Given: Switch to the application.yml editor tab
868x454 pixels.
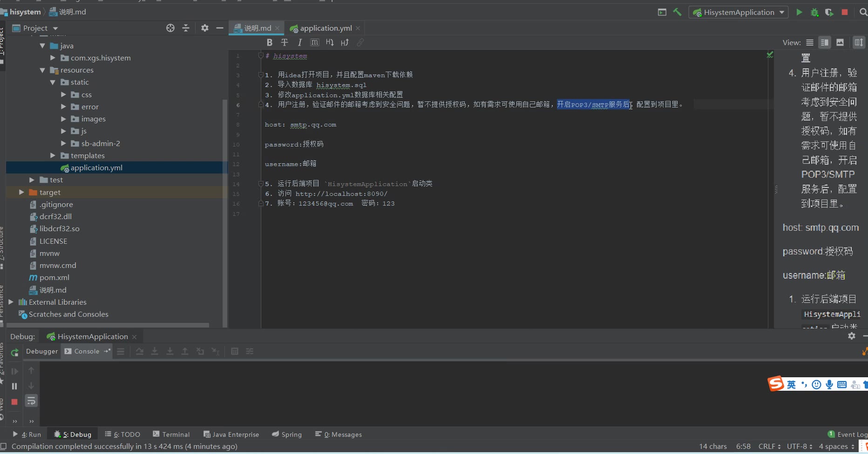Looking at the screenshot, I should coord(325,28).
